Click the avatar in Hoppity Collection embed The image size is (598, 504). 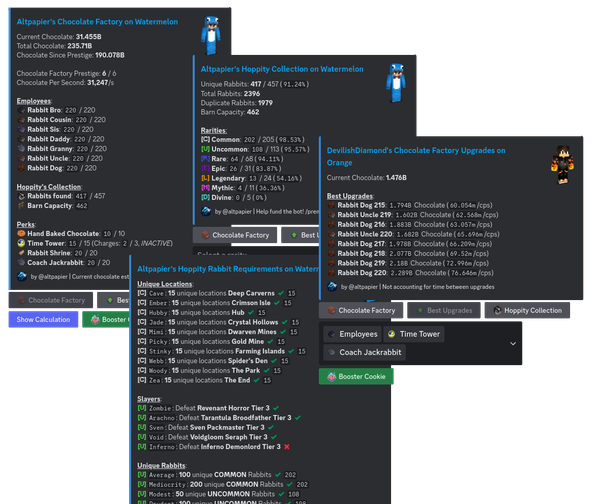395,82
